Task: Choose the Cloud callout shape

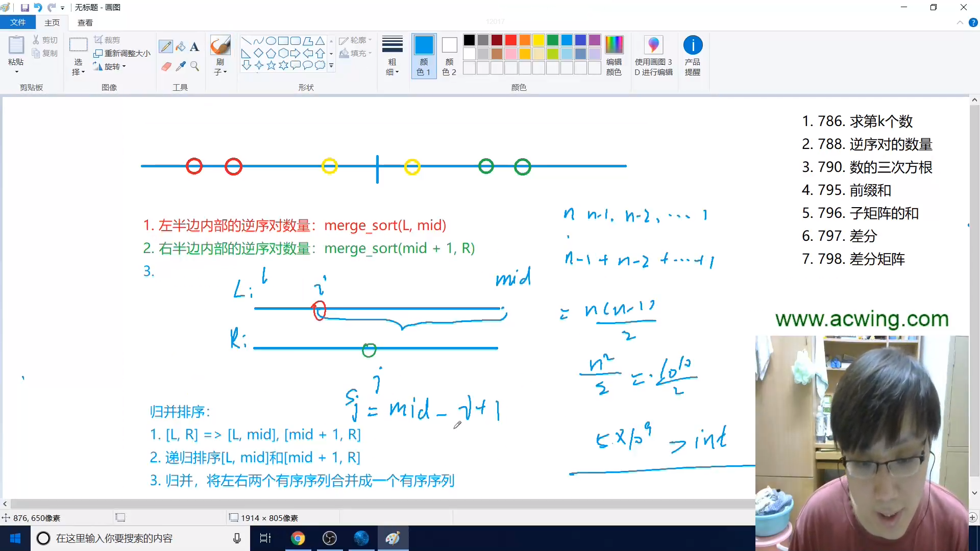Action: tap(320, 65)
